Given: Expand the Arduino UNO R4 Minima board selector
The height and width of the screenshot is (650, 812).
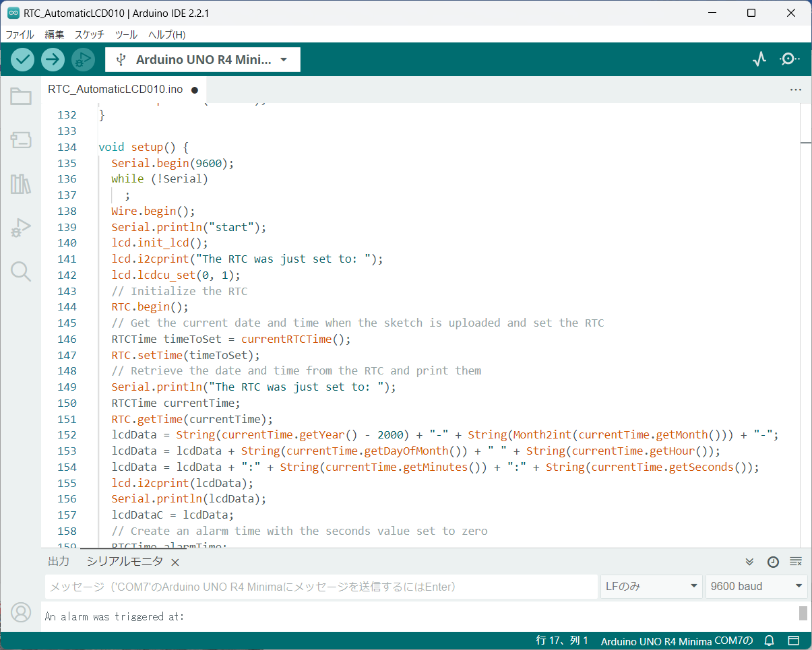Looking at the screenshot, I should 203,59.
